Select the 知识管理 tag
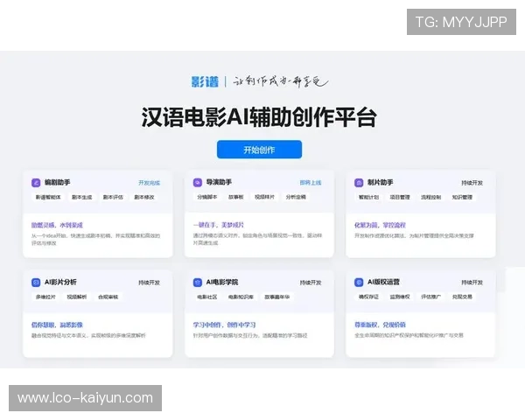The height and width of the screenshot is (420, 525). (462, 197)
